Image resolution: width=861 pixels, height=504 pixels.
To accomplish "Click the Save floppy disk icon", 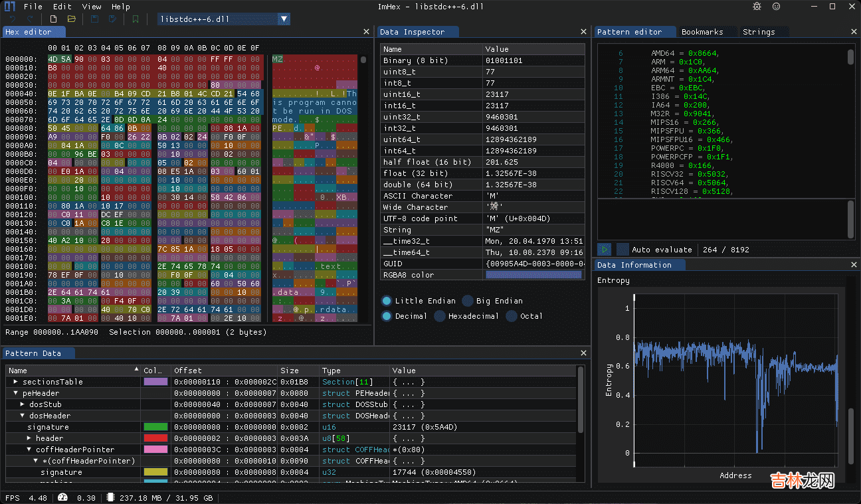I will [95, 19].
